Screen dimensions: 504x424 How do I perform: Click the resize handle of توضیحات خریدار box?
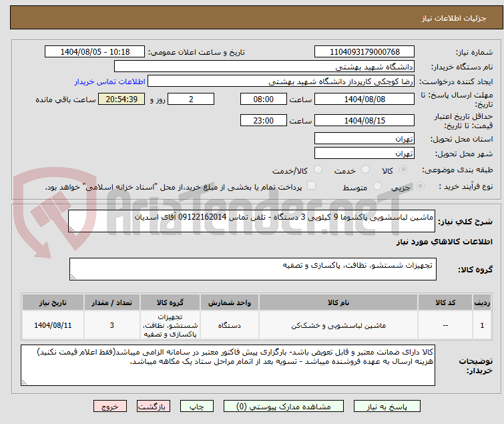tap(25, 382)
